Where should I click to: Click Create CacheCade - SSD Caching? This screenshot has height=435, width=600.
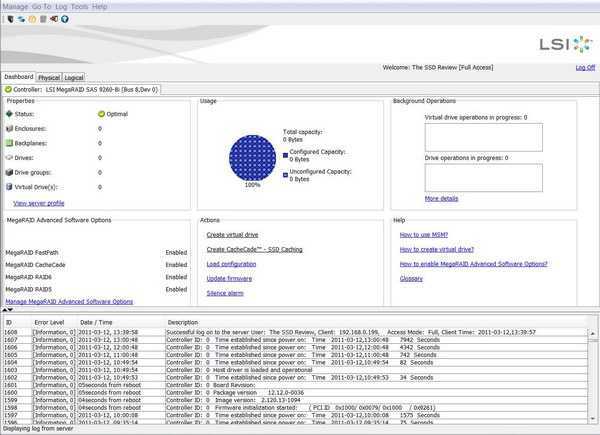click(254, 249)
